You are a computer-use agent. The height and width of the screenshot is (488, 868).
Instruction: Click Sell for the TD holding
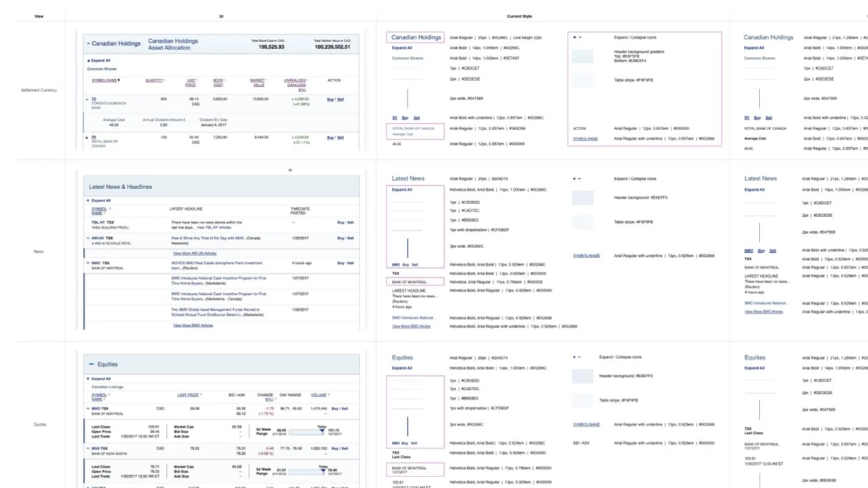point(340,99)
